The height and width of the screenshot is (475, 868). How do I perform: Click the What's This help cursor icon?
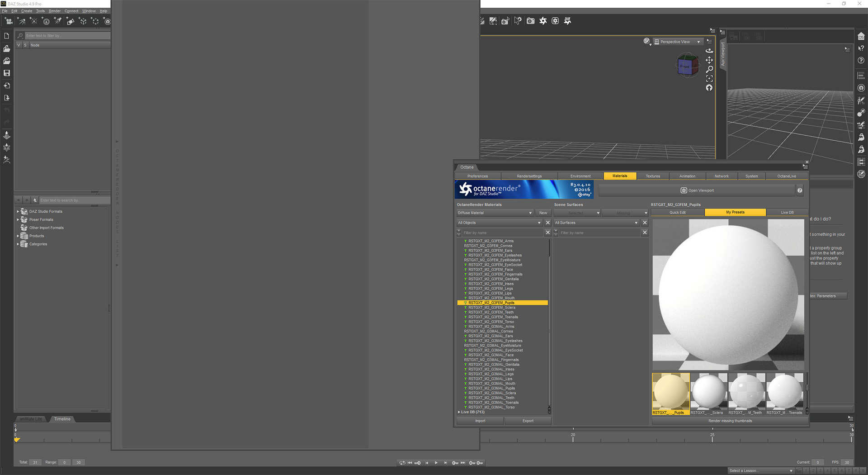point(861,48)
